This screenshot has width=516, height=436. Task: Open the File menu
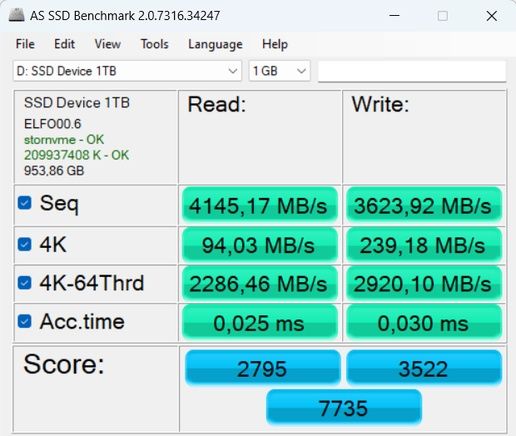pos(25,44)
